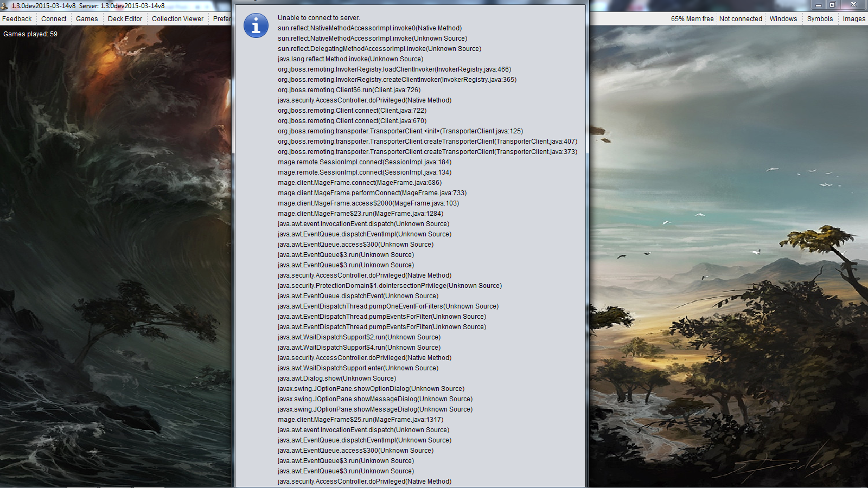The height and width of the screenshot is (488, 868).
Task: Click the 'MageFrame$23.run' line
Action: coord(361,214)
